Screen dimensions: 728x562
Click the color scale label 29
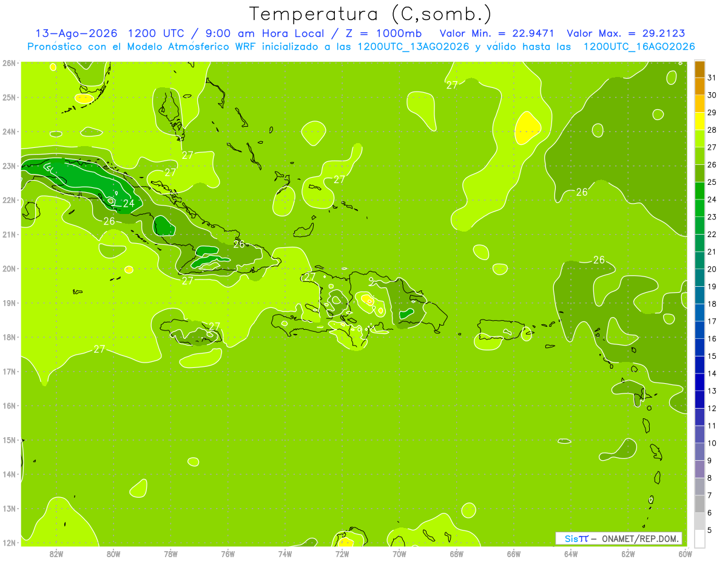712,112
